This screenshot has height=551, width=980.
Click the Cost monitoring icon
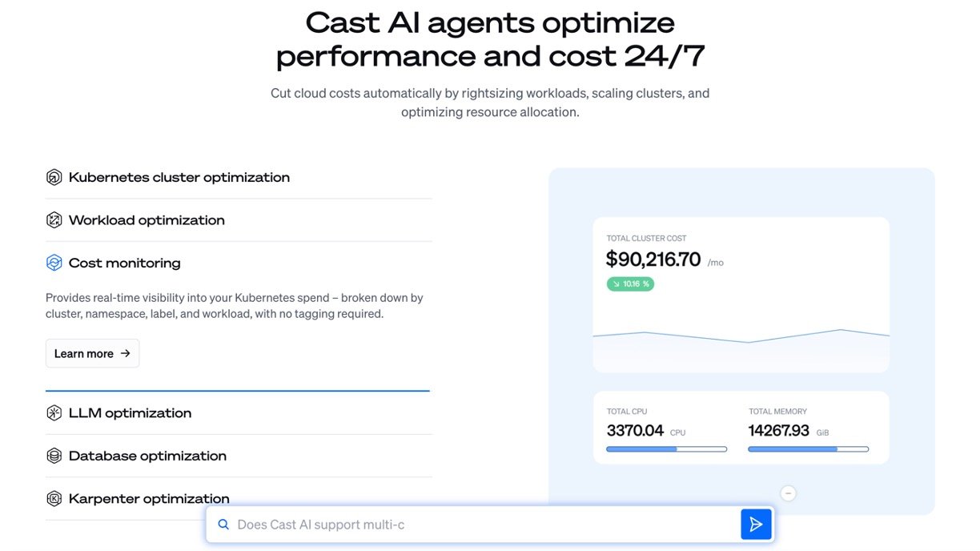tap(54, 263)
